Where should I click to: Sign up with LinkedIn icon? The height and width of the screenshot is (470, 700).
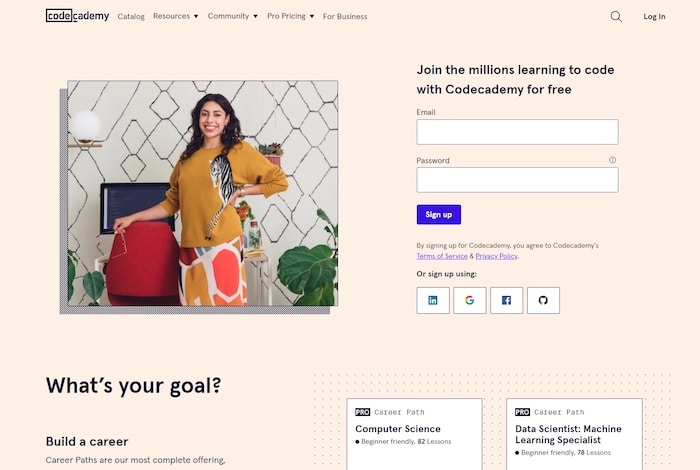coord(433,300)
